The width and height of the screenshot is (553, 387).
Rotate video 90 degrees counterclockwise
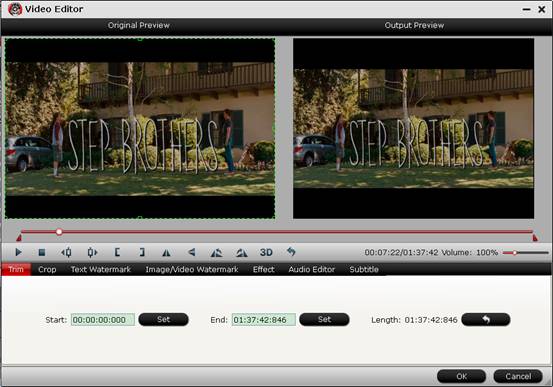(x=216, y=252)
